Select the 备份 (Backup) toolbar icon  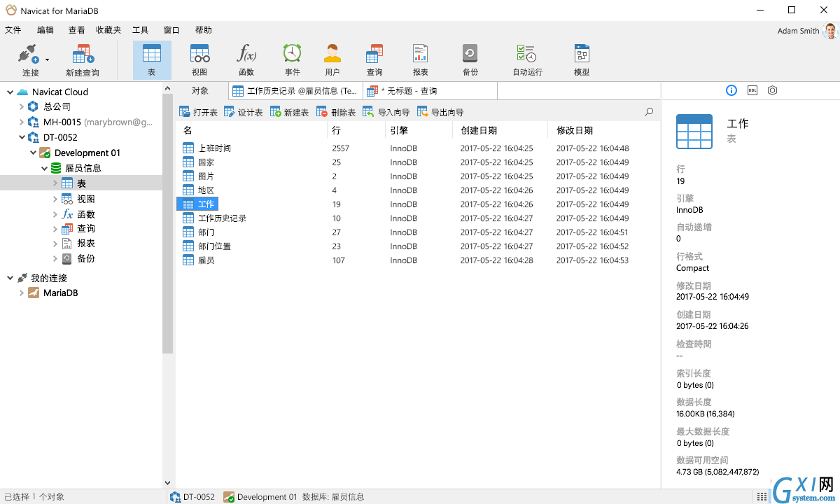(470, 59)
